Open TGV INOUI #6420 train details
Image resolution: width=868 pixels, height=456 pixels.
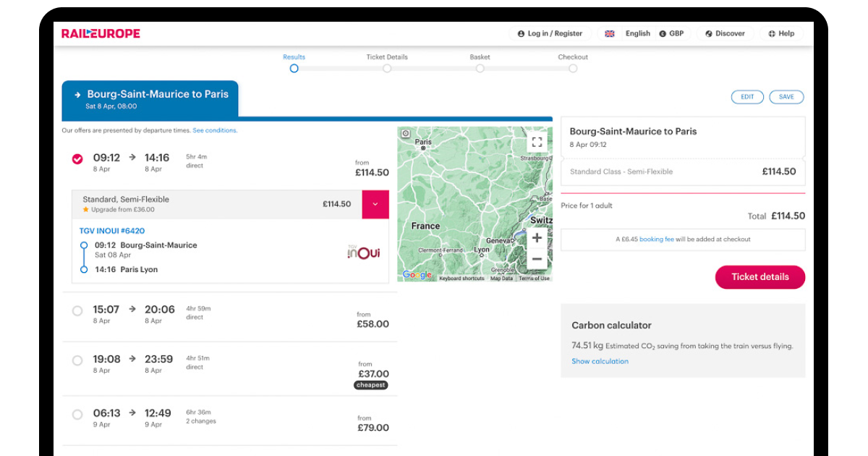click(111, 231)
